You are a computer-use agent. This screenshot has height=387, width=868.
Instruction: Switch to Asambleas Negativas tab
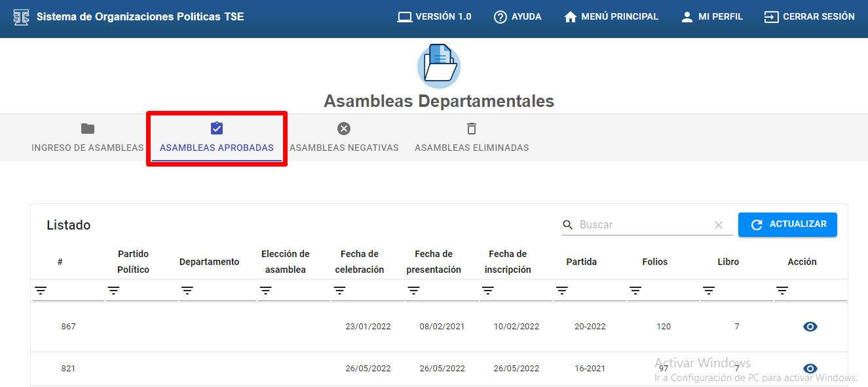pyautogui.click(x=344, y=138)
